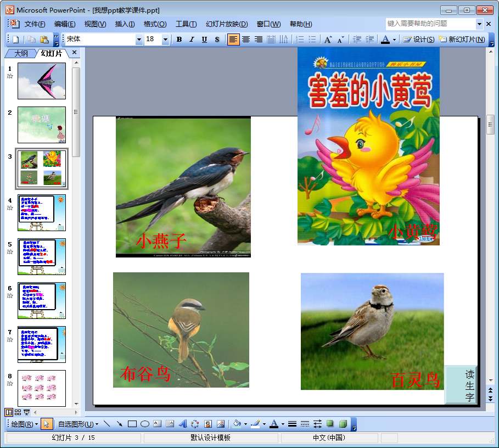
Task: Open shadow style options
Action: 330,424
